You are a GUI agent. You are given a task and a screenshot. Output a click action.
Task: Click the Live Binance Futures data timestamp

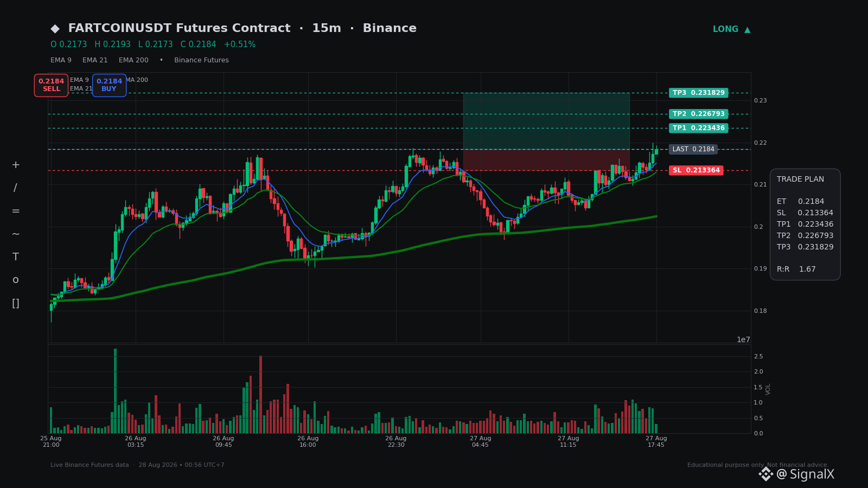click(137, 465)
